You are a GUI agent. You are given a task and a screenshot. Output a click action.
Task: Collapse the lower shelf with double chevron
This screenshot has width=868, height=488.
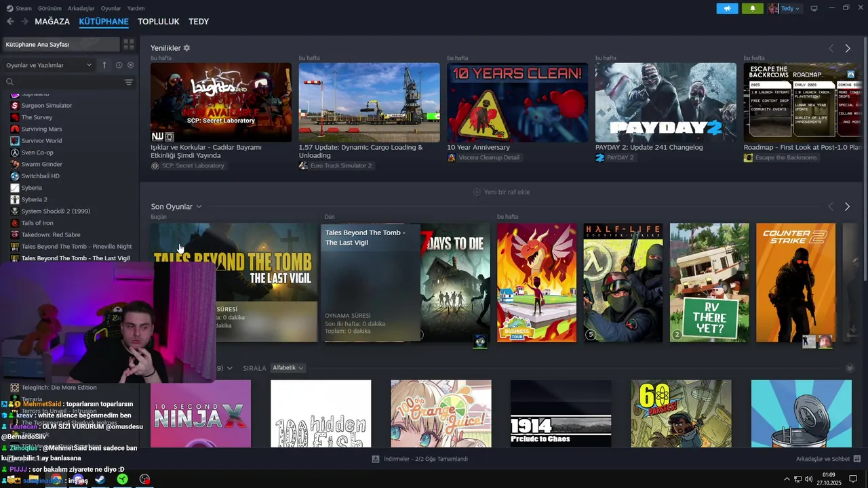point(850,368)
